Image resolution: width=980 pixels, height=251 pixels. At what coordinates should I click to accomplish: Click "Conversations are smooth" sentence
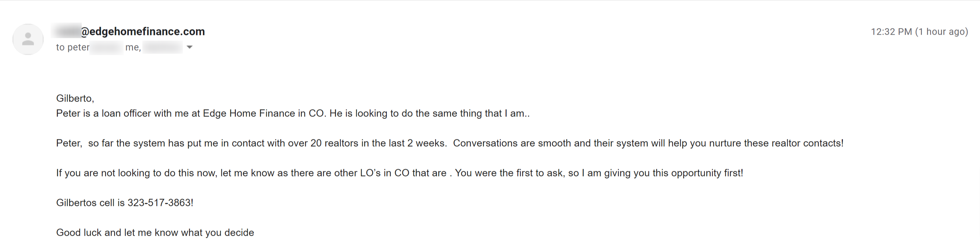648,143
